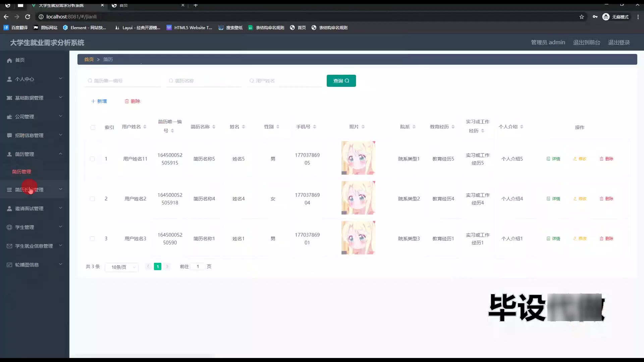Click the sort arrows on 性别 column
Viewport: 644px width, 362px height.
(x=278, y=127)
